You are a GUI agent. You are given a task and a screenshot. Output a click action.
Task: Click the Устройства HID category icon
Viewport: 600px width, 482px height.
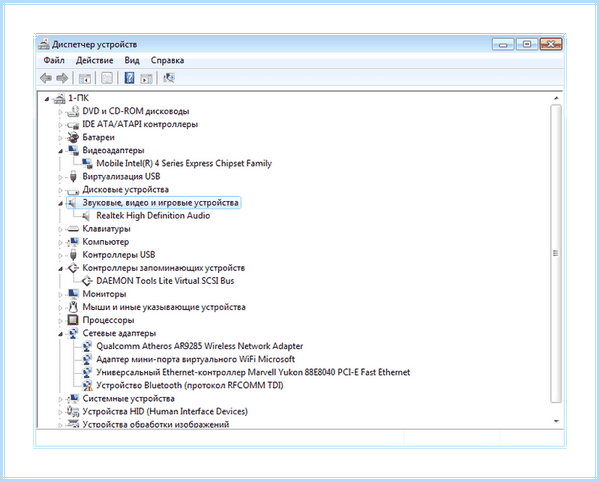tap(72, 412)
